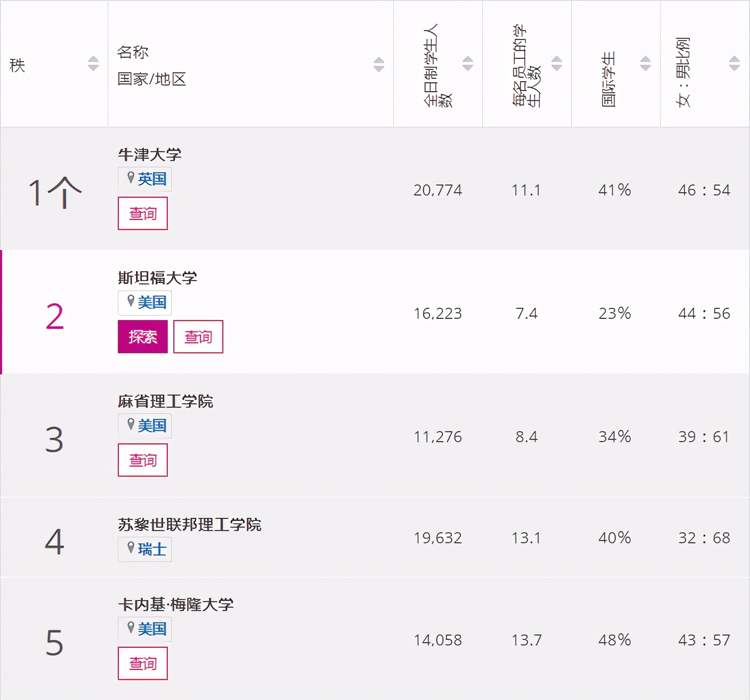Click the 美国 location tag under 斯坦福大学
The height and width of the screenshot is (700, 750).
pos(145,302)
